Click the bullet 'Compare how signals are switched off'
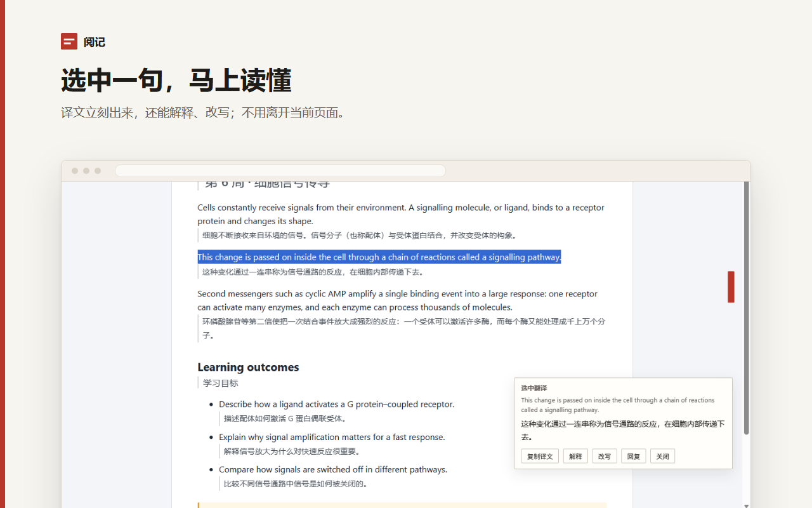 tap(333, 469)
